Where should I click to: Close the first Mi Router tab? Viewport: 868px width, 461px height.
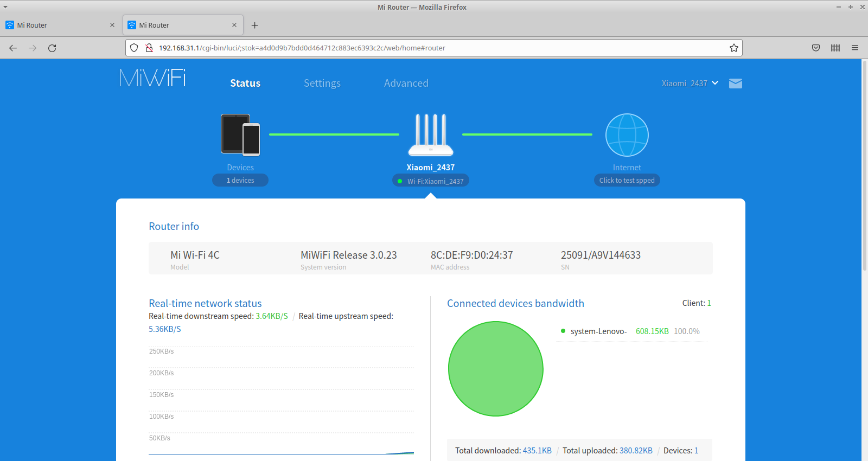pyautogui.click(x=112, y=25)
